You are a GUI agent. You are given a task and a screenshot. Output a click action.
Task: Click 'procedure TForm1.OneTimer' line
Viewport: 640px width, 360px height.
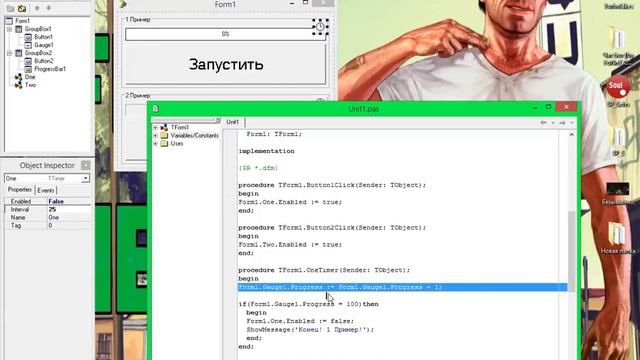(324, 270)
